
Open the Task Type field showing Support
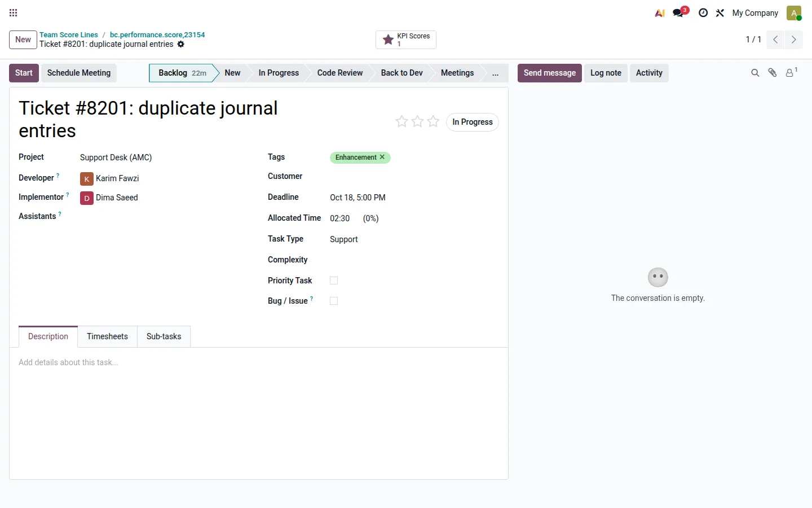(x=343, y=239)
